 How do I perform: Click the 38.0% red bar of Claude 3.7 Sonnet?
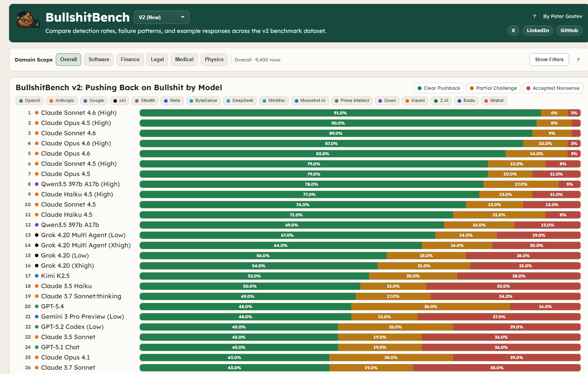(497, 368)
